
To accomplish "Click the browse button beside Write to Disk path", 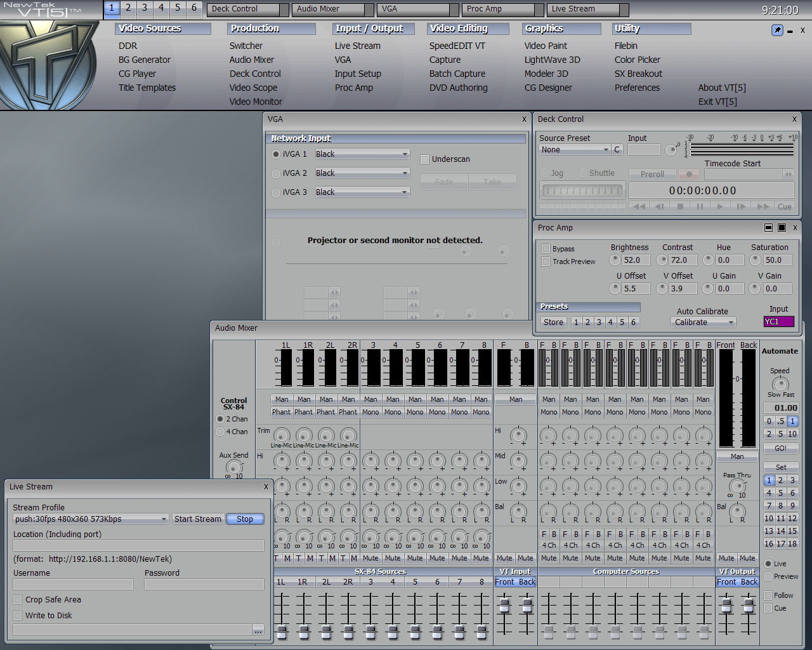I will [258, 630].
